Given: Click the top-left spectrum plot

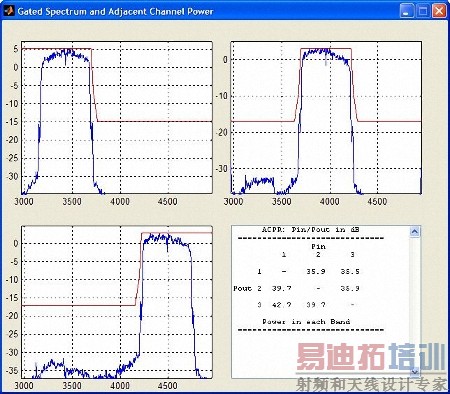Looking at the screenshot, I should tap(117, 117).
